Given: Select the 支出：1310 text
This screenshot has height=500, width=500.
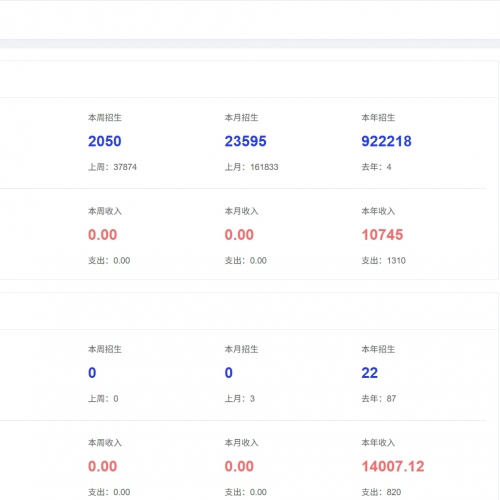Looking at the screenshot, I should point(384,260).
